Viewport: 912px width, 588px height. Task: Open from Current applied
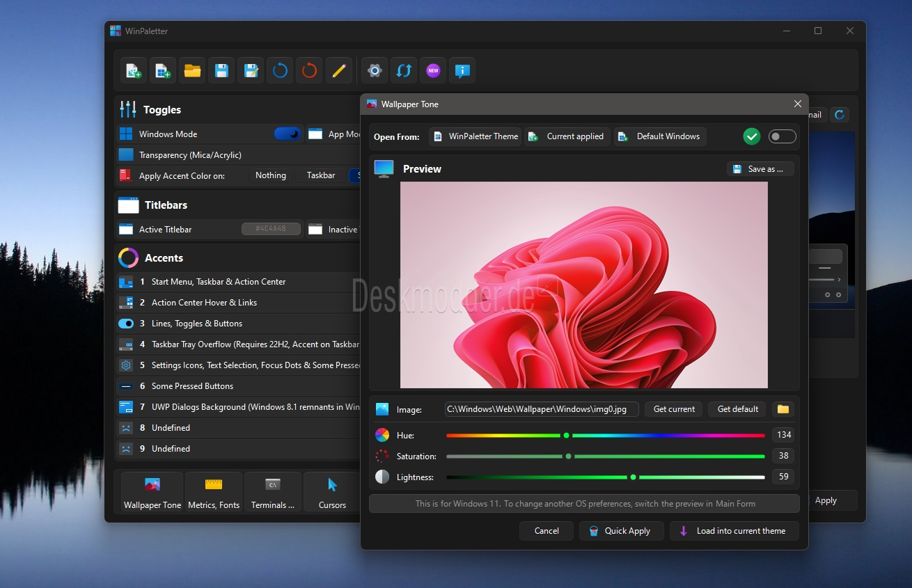tap(567, 136)
